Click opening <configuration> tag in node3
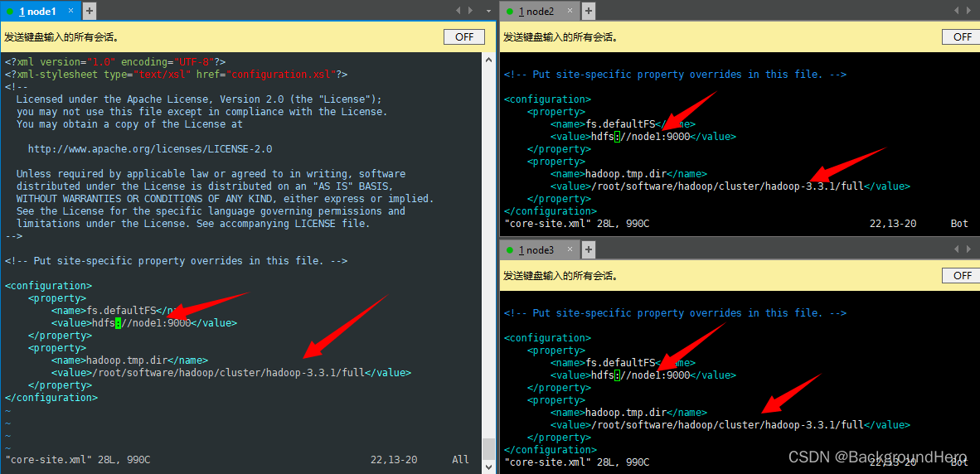This screenshot has width=980, height=474. (547, 338)
